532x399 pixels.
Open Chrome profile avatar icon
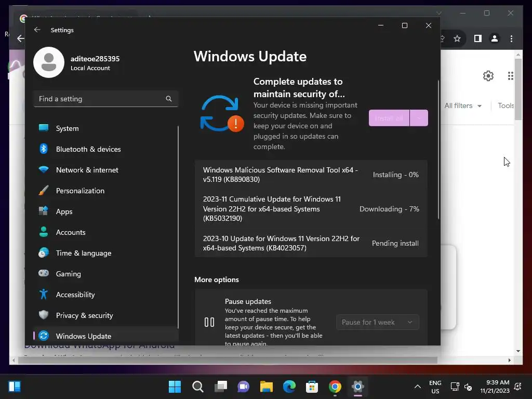[x=495, y=38]
